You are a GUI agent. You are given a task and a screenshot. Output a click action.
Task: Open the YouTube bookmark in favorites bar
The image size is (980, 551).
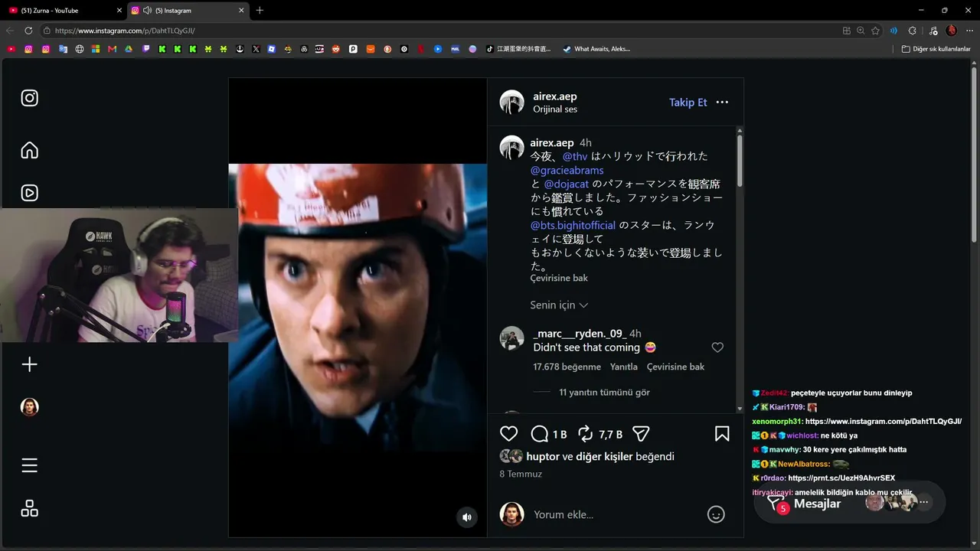pyautogui.click(x=11, y=49)
